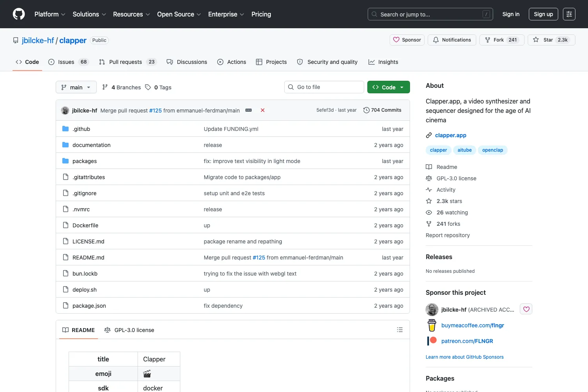Open the clapper.app website link
The height and width of the screenshot is (392, 588).
(450, 135)
